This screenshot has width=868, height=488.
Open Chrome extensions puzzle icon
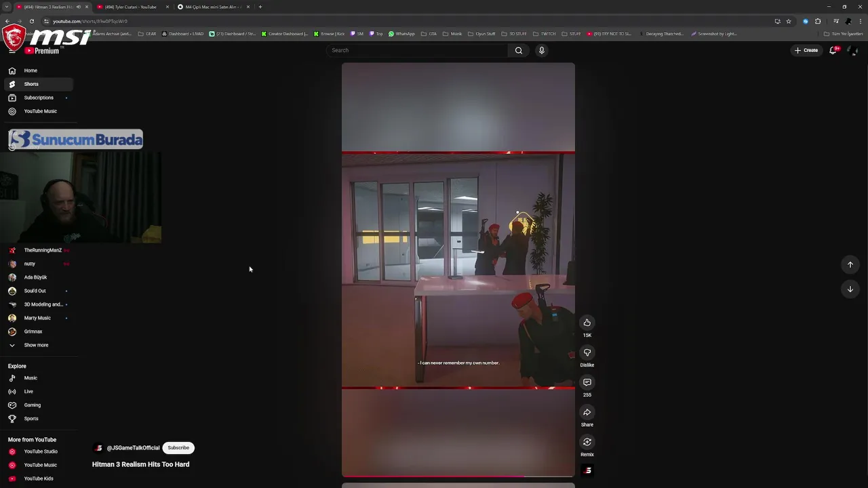(x=818, y=21)
